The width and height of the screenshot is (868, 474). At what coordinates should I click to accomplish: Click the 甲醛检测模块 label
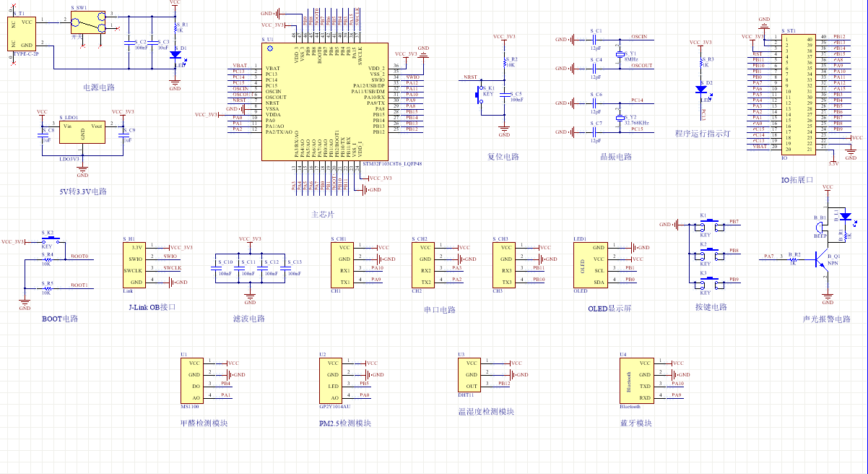click(204, 423)
